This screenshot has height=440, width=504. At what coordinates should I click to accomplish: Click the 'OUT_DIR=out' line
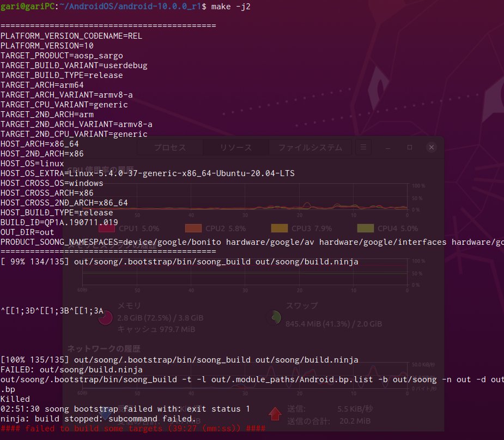(x=27, y=232)
